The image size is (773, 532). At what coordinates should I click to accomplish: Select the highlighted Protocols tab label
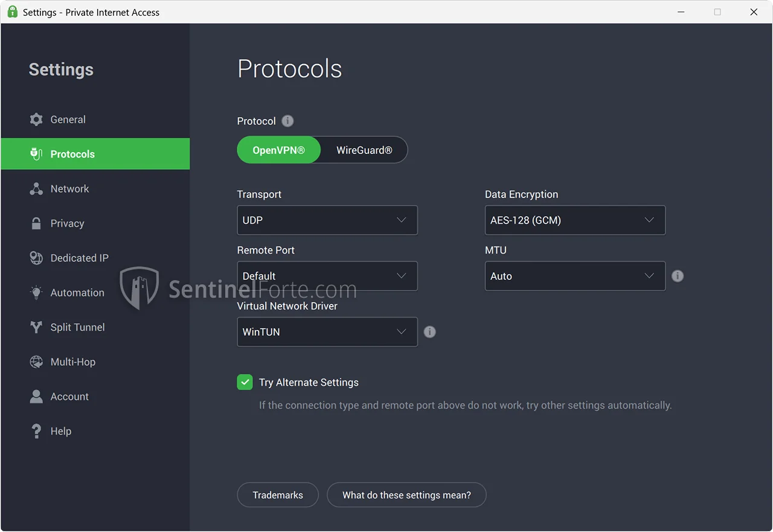[72, 154]
